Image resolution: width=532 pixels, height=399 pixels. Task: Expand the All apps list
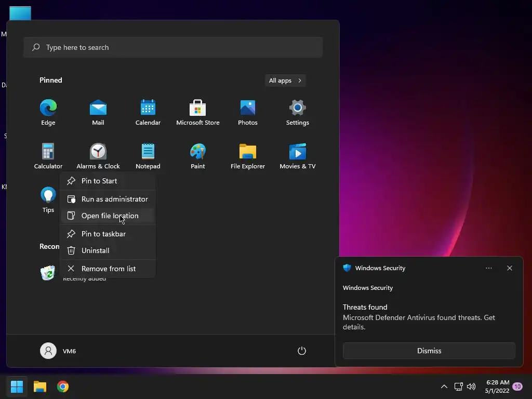coord(285,81)
